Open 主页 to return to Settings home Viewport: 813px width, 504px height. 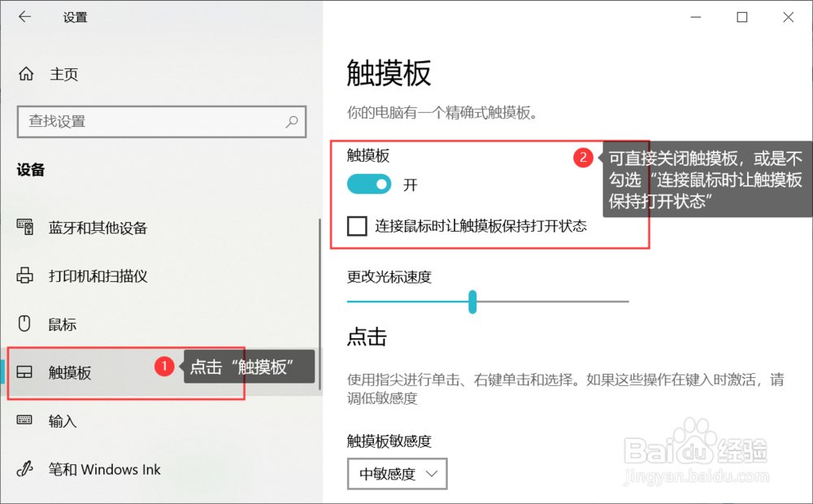(x=63, y=74)
